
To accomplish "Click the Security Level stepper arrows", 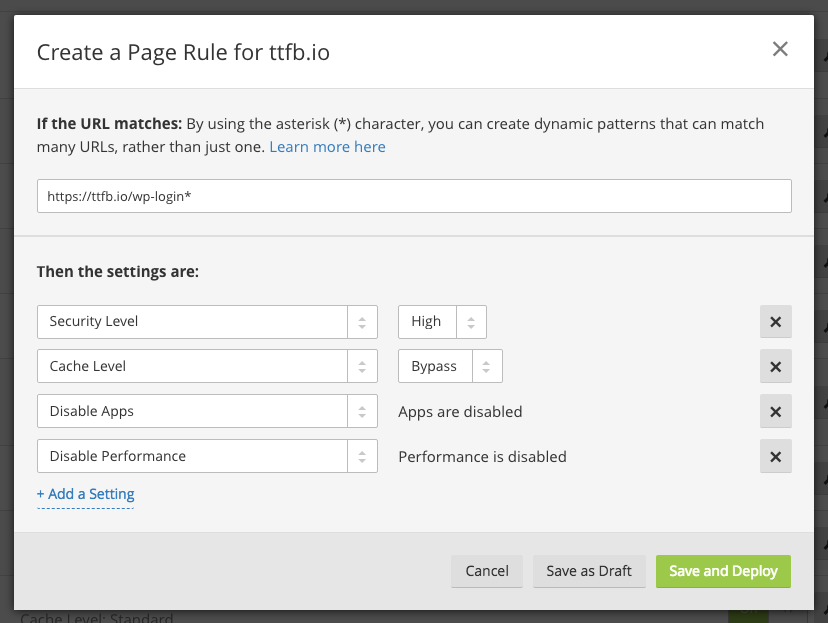I will 362,322.
